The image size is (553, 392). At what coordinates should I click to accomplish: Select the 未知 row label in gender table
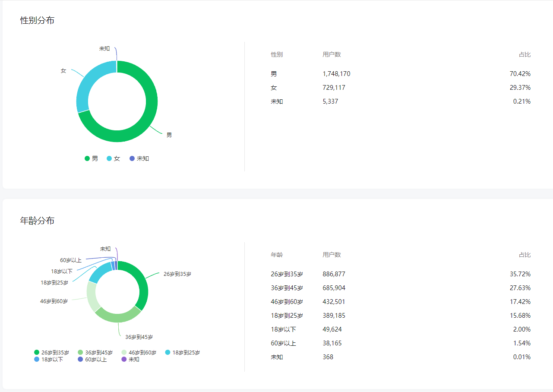[x=277, y=101]
